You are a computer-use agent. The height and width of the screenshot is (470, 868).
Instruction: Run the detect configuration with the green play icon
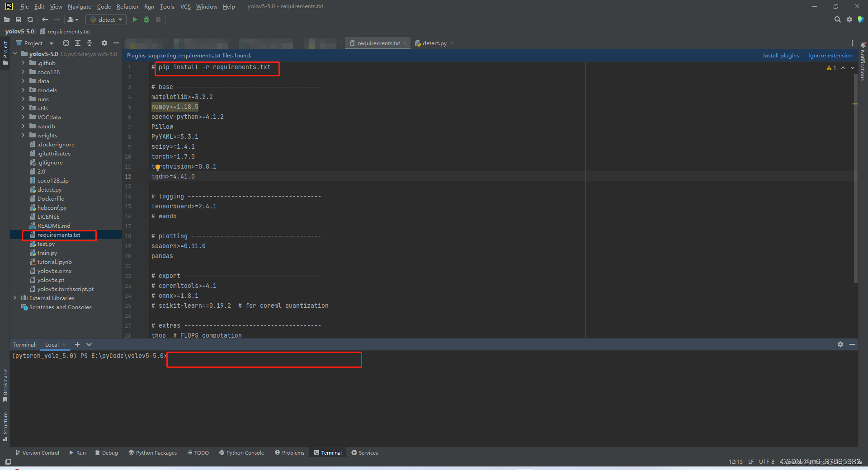[135, 19]
